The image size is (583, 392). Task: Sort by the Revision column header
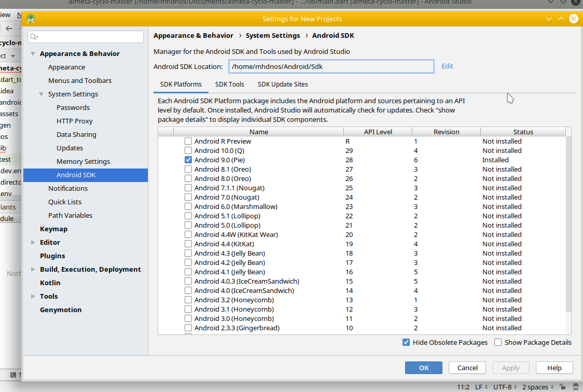(x=446, y=132)
